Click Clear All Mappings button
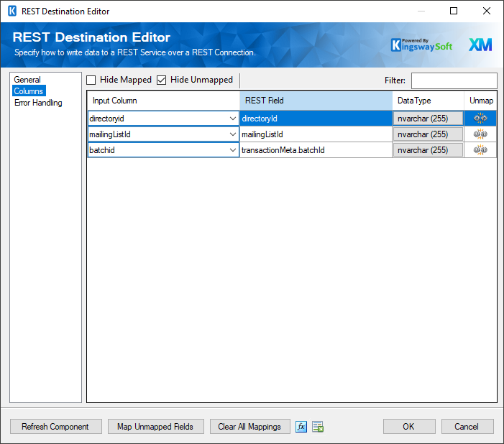 click(x=249, y=426)
